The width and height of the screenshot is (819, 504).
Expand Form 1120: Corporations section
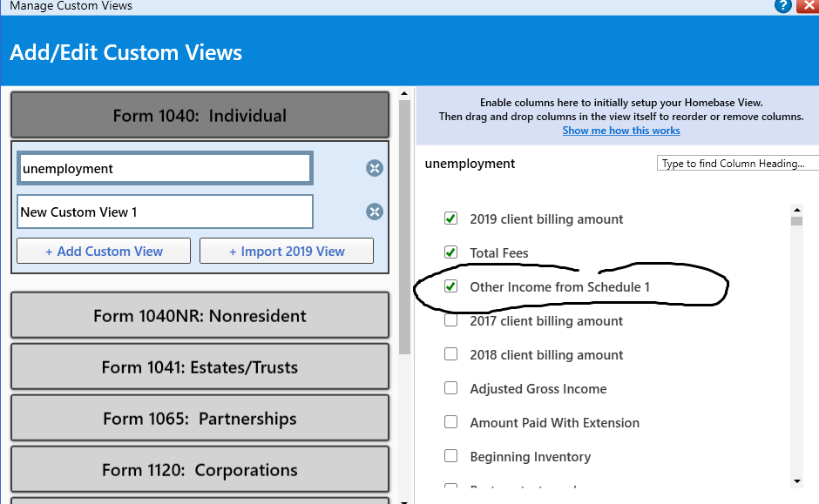coord(200,469)
